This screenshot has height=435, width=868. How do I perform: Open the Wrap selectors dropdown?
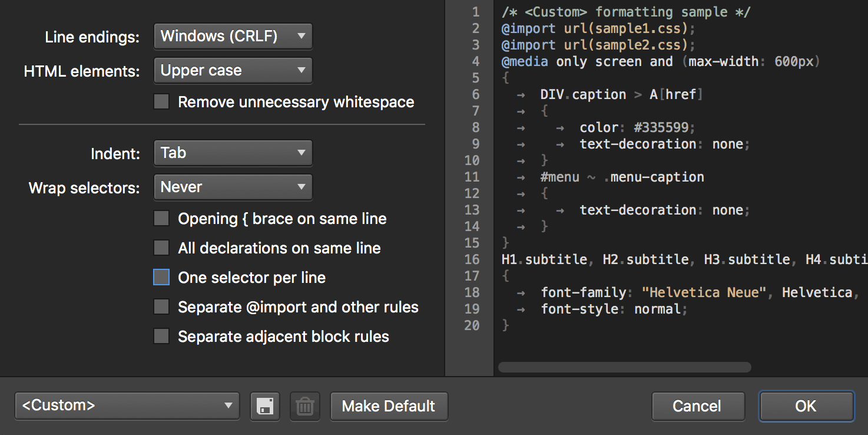(233, 187)
